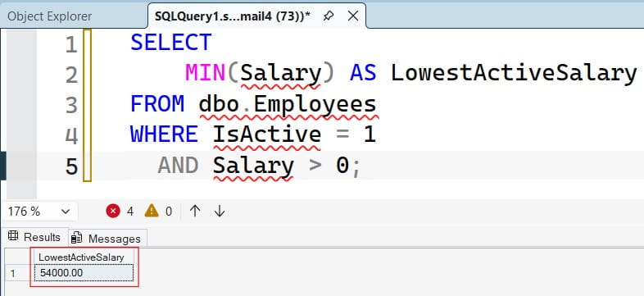The height and width of the screenshot is (296, 644).
Task: Select the SQLQuery1 document tab
Action: point(233,16)
